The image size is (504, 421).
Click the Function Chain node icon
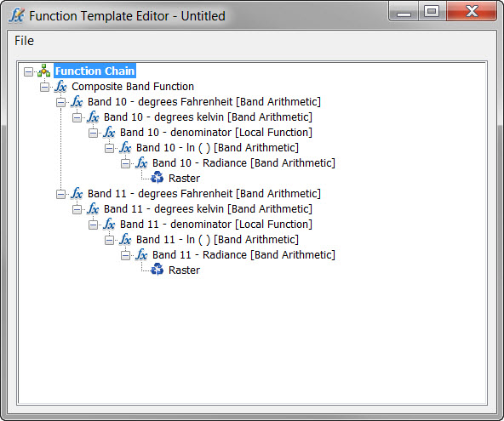(43, 71)
